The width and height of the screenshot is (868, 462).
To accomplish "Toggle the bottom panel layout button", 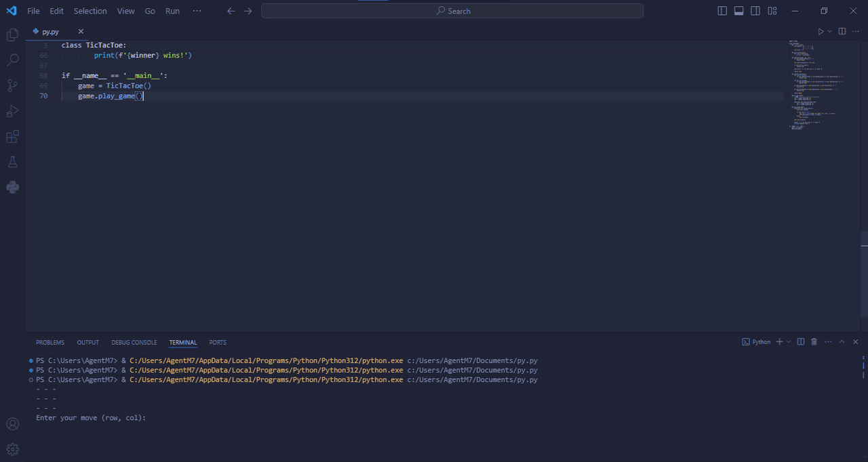I will pos(739,11).
